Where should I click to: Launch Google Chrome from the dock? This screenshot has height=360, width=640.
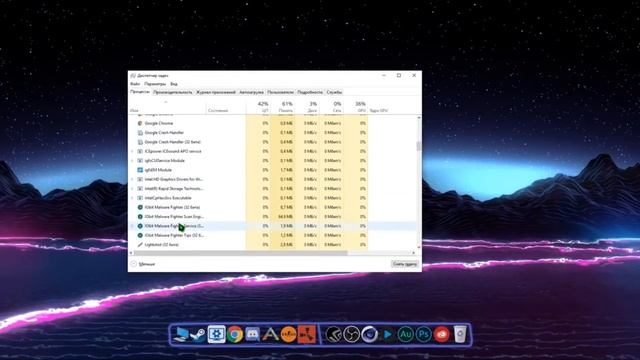(235, 335)
